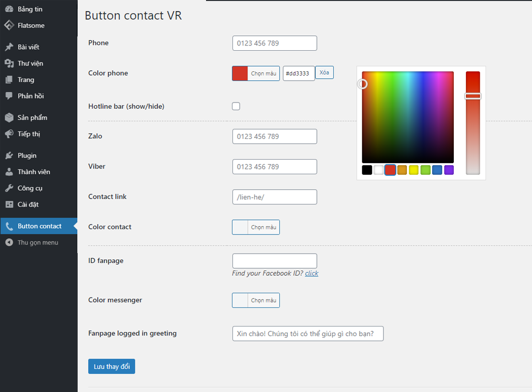Click the Sản phẩm box icon

[x=9, y=118]
